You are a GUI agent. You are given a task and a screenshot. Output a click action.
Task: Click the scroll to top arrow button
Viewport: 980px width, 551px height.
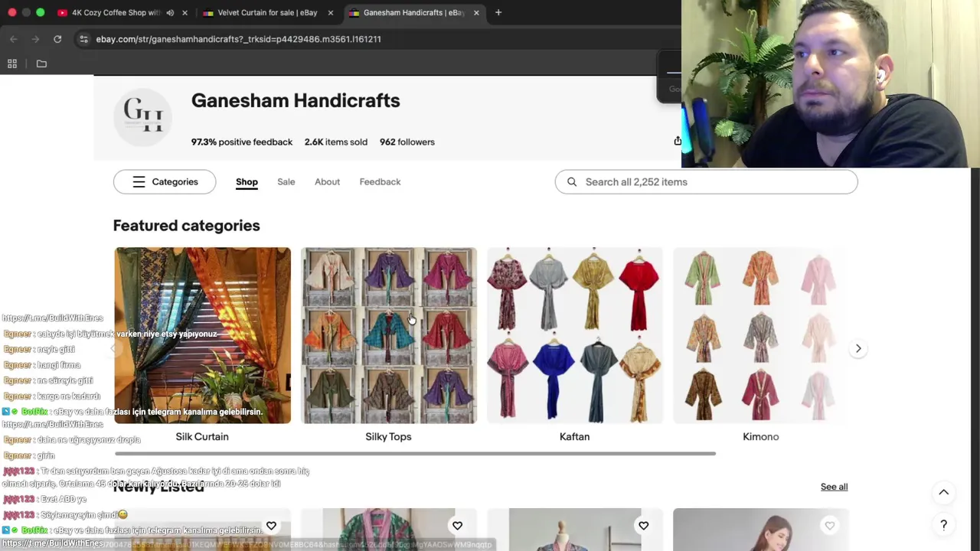[943, 492]
